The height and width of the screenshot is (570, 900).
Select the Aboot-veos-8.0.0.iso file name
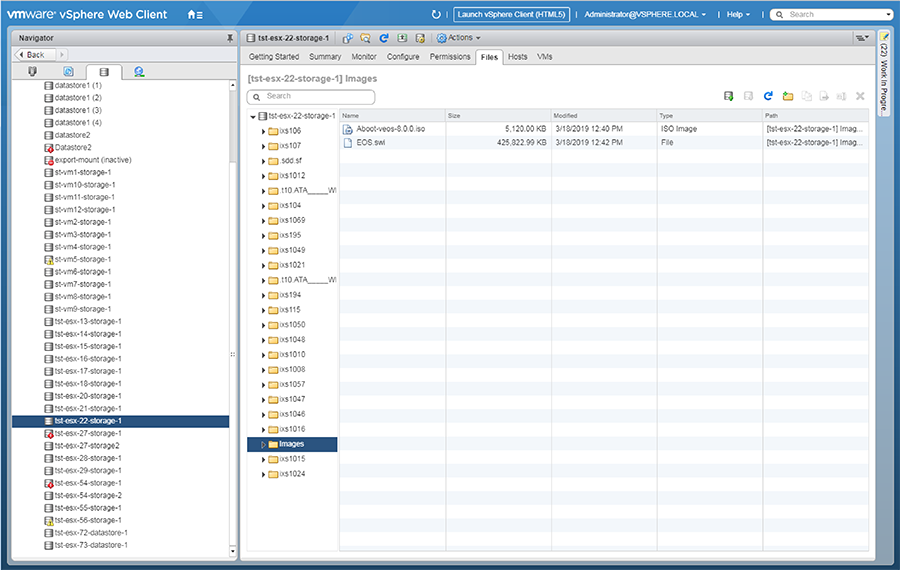(x=391, y=129)
